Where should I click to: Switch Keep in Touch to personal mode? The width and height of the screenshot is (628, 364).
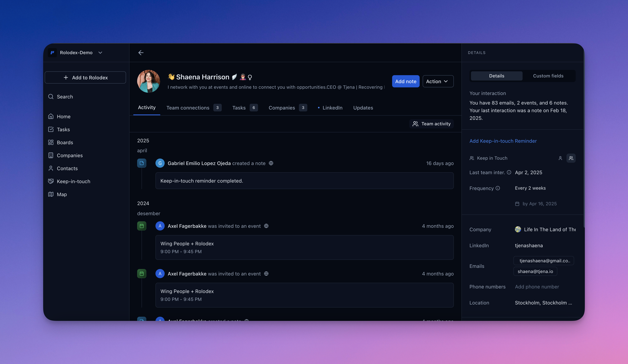tap(560, 158)
